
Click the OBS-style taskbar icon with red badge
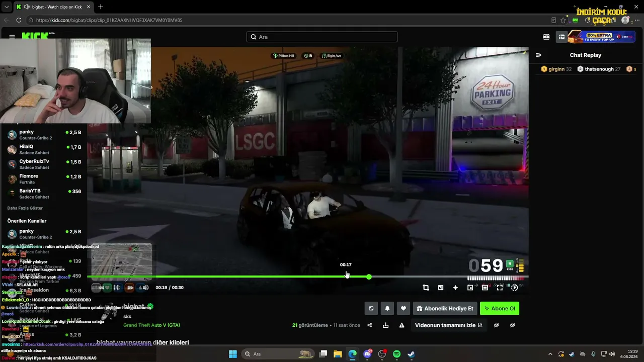click(382, 354)
